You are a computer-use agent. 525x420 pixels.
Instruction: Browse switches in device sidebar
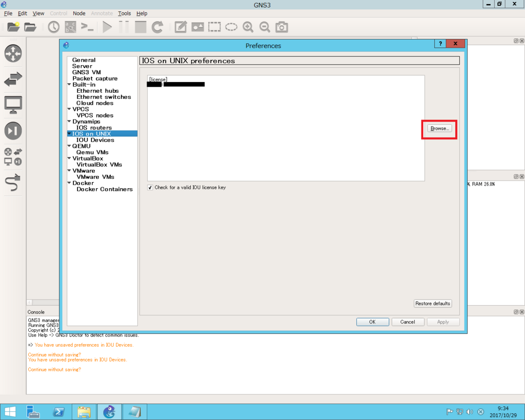(13, 79)
